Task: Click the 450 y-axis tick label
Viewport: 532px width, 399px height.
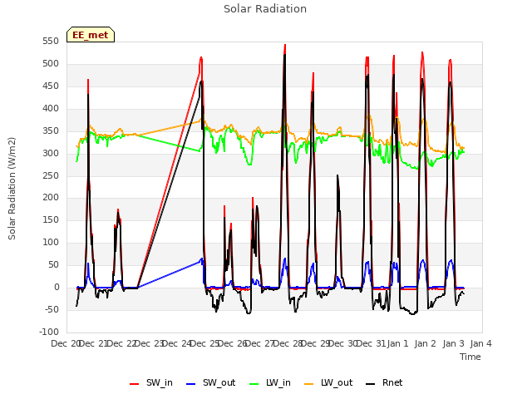Action: pos(51,86)
